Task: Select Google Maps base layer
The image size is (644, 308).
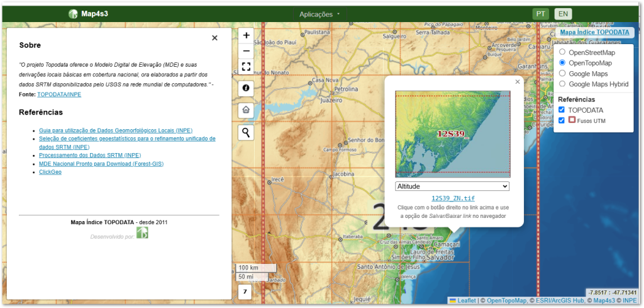Action: pyautogui.click(x=562, y=73)
